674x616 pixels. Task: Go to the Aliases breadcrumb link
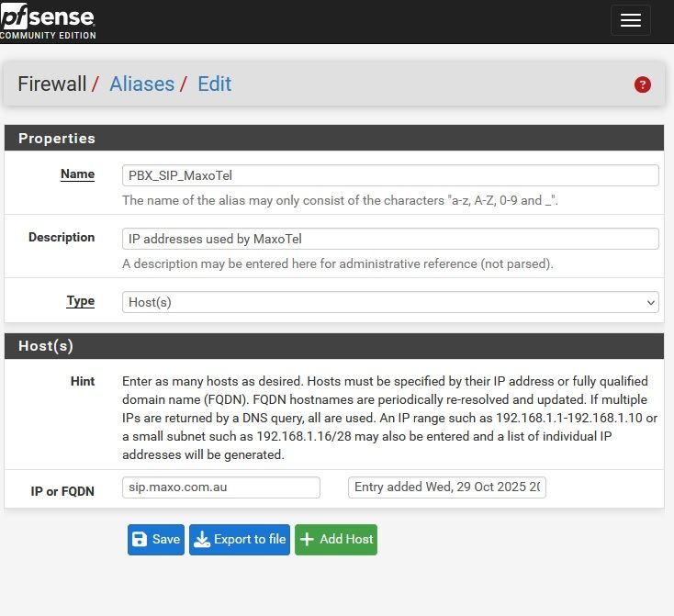141,84
